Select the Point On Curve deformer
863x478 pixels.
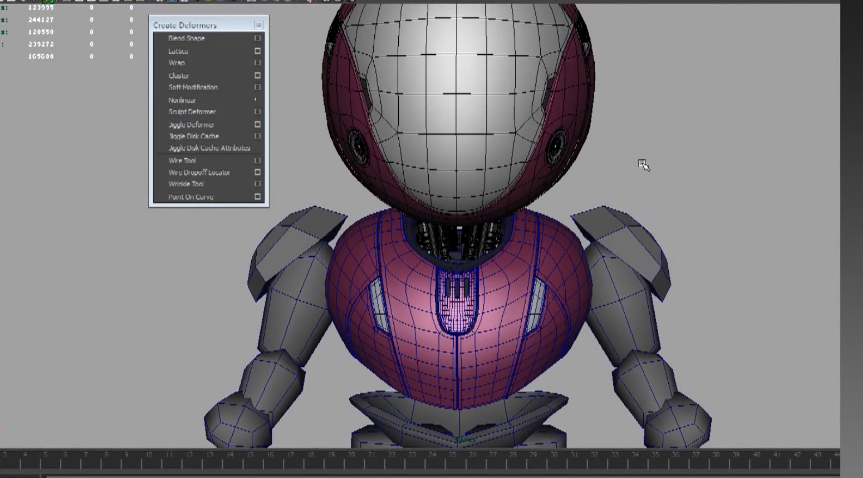[190, 197]
